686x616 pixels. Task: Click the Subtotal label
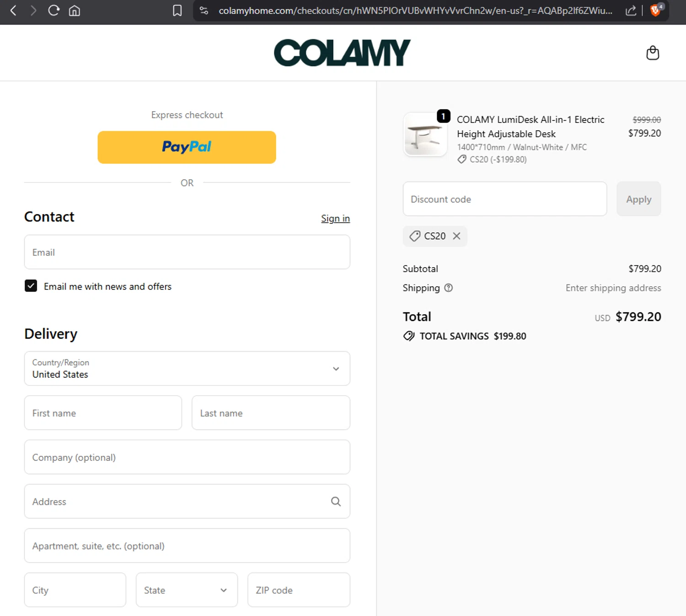point(420,269)
